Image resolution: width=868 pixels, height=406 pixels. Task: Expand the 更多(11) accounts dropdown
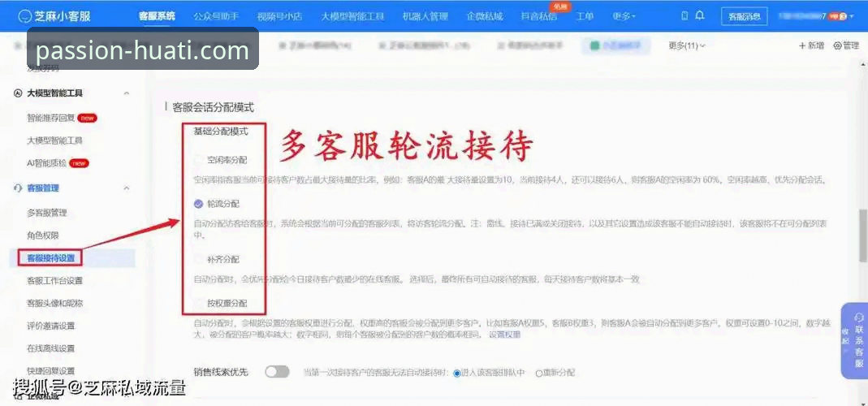click(687, 46)
